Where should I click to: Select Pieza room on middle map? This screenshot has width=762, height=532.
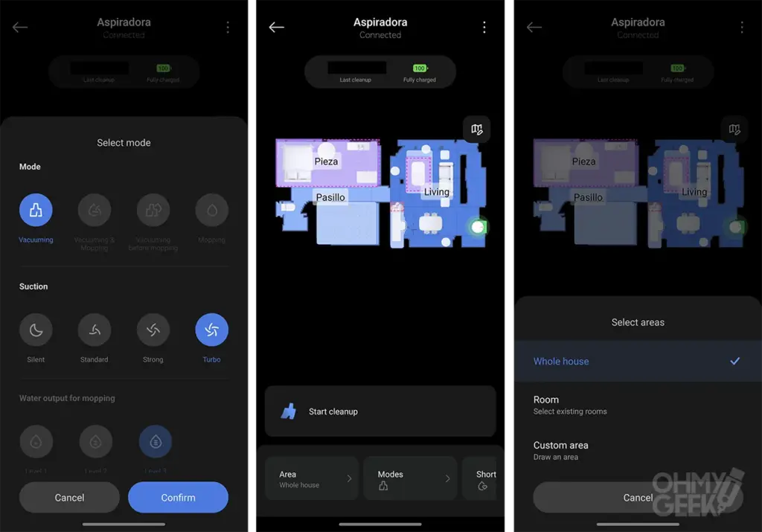[x=326, y=161]
